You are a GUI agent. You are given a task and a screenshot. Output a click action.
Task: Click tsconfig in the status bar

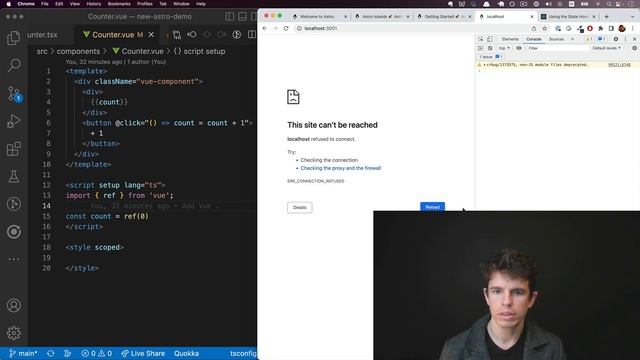[x=243, y=353]
